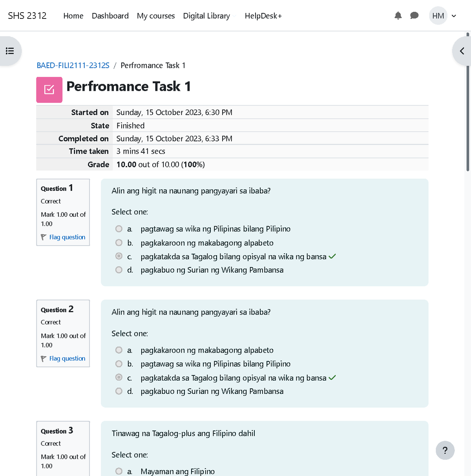Image resolution: width=471 pixels, height=476 pixels.
Task: Click the flag icon in Question 1
Action: 44,237
